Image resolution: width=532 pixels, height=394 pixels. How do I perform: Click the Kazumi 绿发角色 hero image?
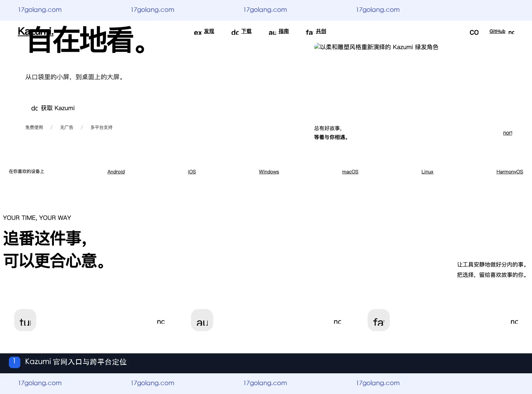(376, 47)
